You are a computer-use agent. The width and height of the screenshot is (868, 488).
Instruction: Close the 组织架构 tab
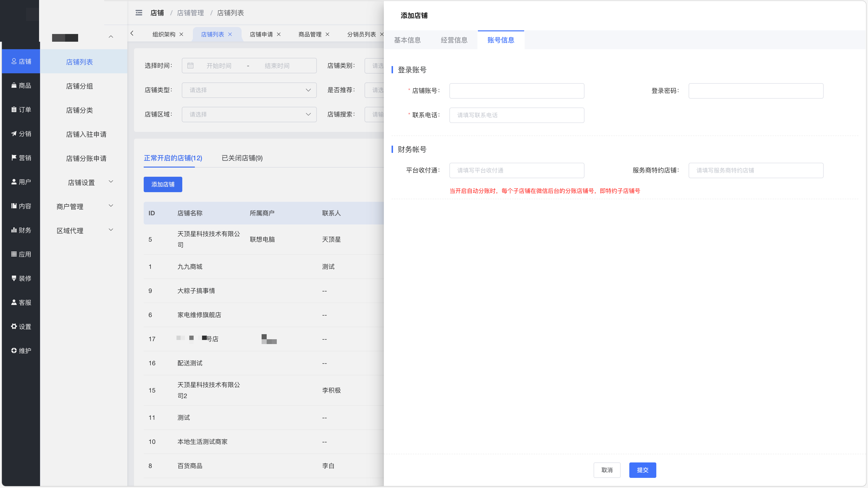(181, 34)
